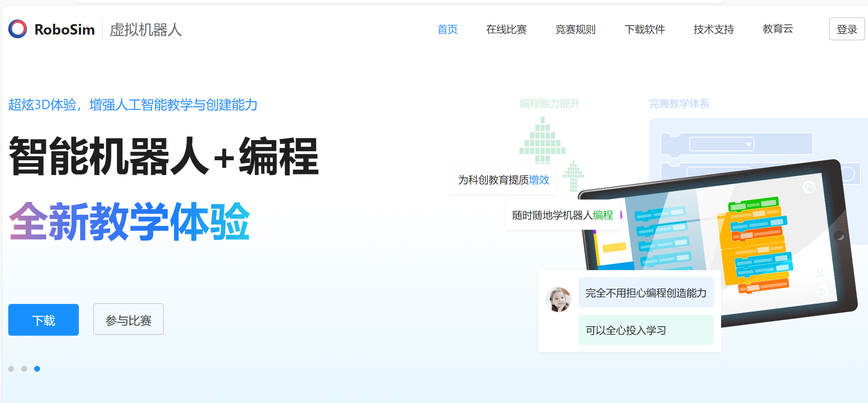
Task: Select the active third carousel dot
Action: click(37, 369)
